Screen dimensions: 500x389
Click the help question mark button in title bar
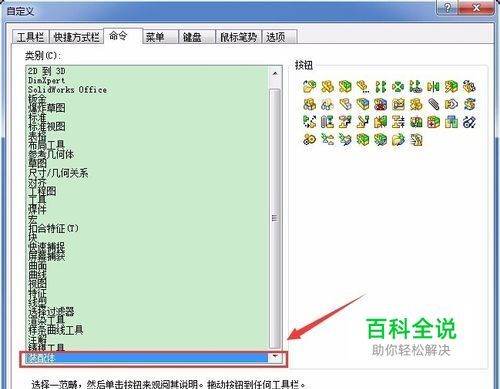(447, 8)
